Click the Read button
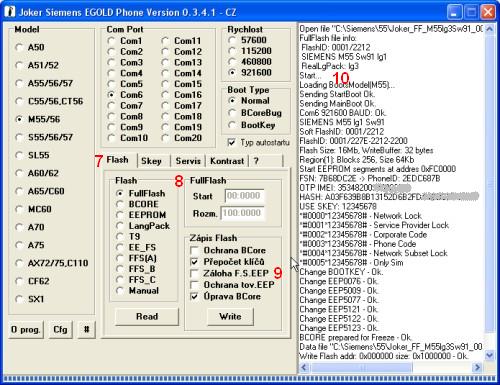The height and width of the screenshot is (385, 500). 147,316
